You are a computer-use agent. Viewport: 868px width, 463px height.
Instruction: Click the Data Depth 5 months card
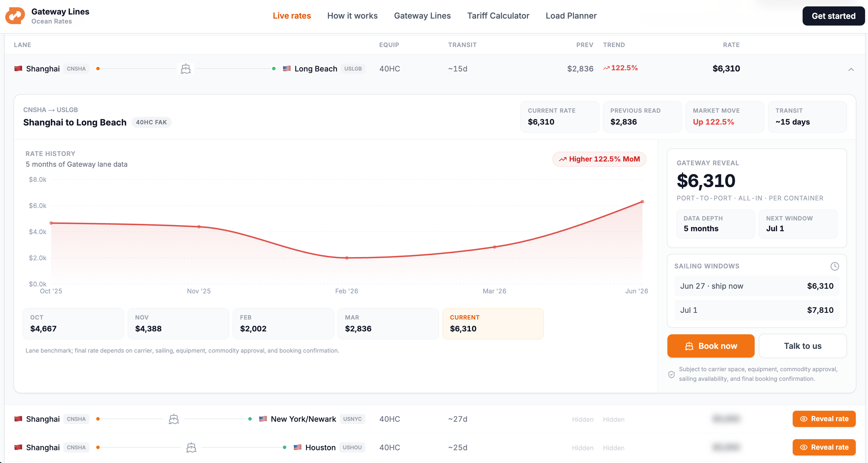click(x=716, y=224)
